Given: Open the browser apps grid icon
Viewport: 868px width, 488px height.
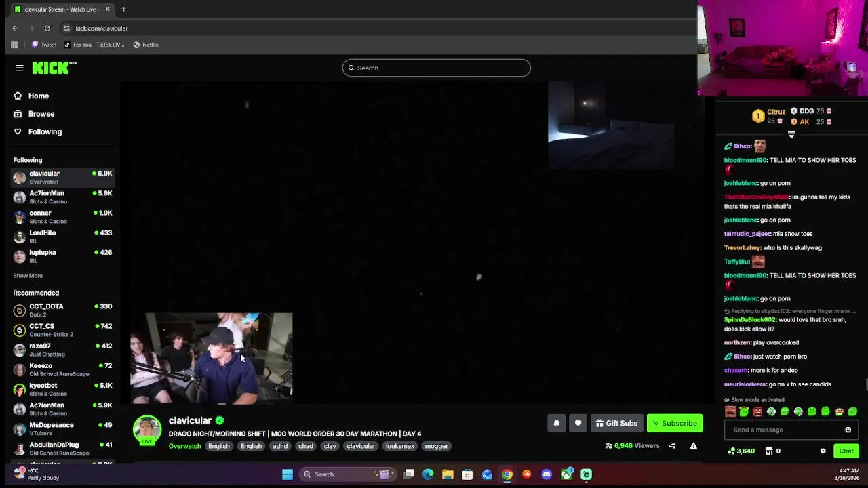Looking at the screenshot, I should [14, 45].
